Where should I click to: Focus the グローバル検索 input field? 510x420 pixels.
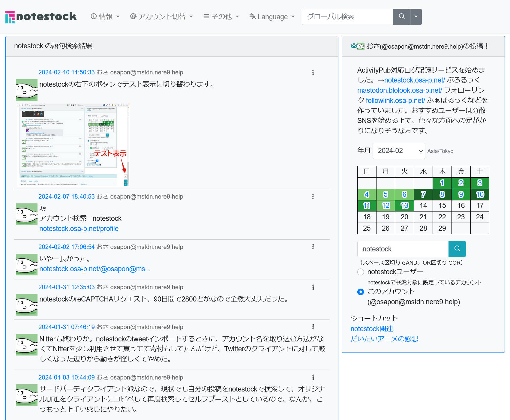pyautogui.click(x=347, y=17)
